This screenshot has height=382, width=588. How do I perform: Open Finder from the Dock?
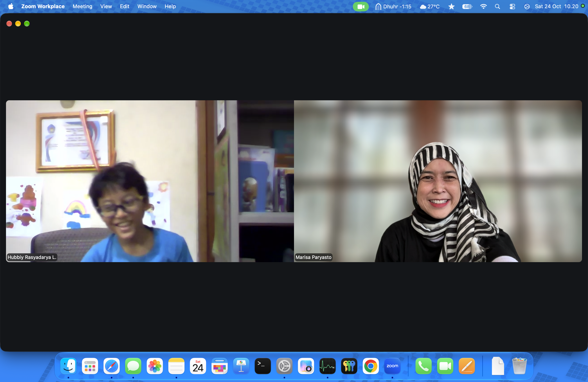tap(68, 366)
